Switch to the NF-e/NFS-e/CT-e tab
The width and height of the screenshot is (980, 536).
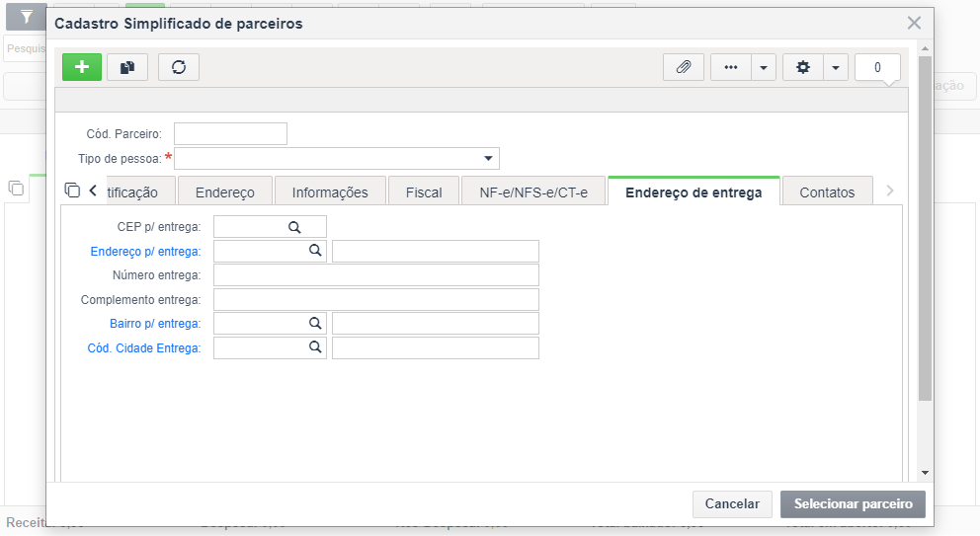pos(533,192)
